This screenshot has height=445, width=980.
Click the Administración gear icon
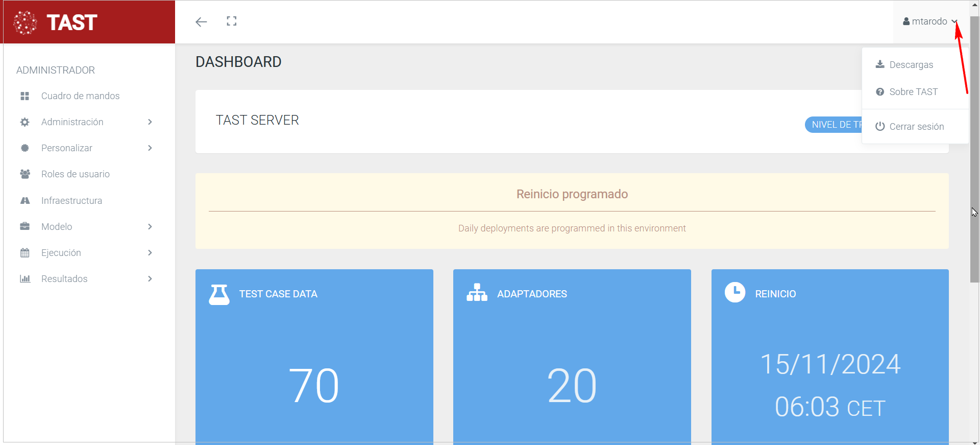[x=24, y=122]
